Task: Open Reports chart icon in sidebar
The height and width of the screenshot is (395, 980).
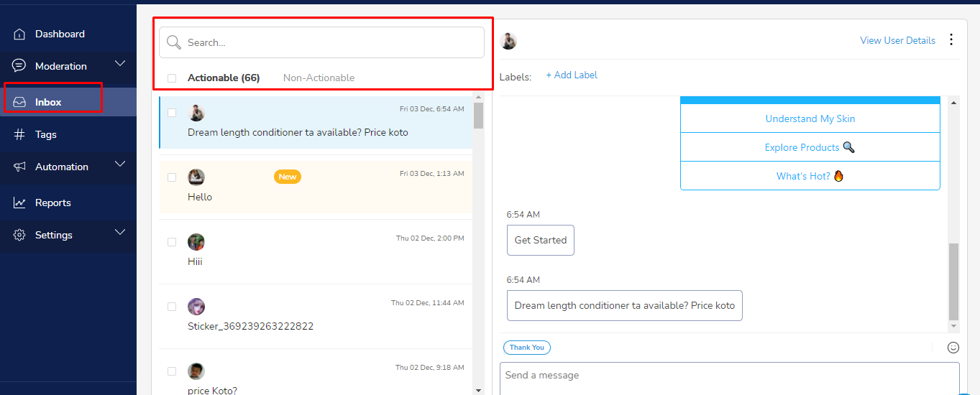Action: pyautogui.click(x=19, y=203)
